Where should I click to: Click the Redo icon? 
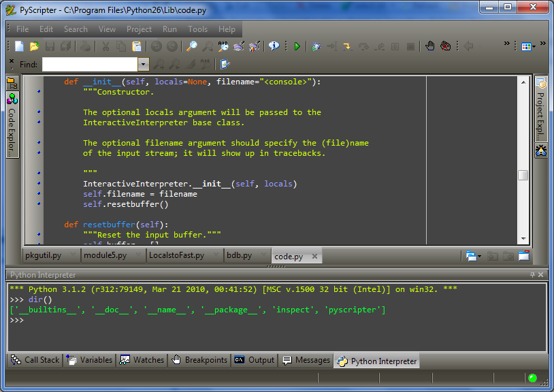pos(172,46)
